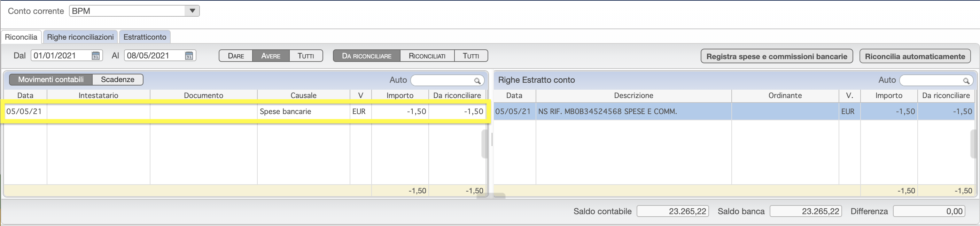Sort movements by Data column header
The image size is (980, 226).
point(25,95)
